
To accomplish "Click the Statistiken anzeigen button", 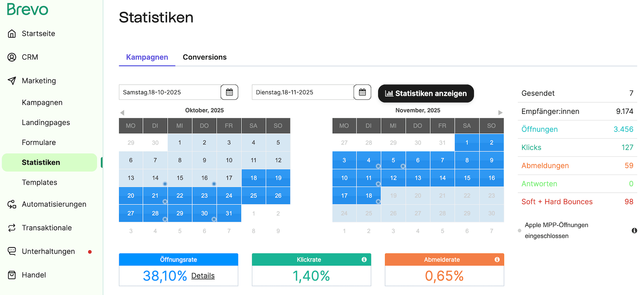I will coord(426,93).
